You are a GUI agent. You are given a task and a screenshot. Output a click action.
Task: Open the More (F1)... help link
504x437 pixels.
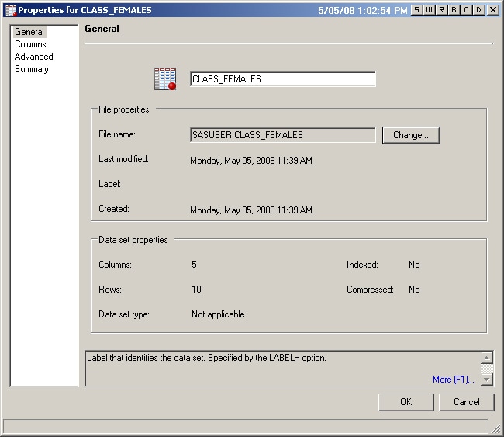click(453, 380)
